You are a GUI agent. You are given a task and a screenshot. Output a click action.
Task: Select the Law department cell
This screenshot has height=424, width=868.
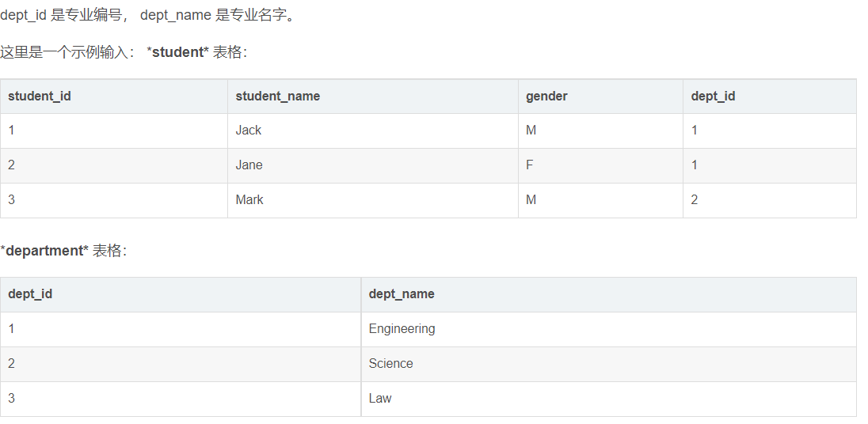(608, 399)
